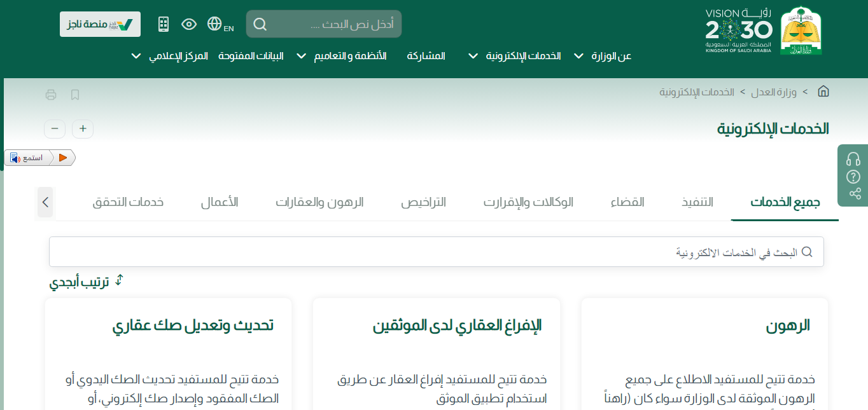This screenshot has height=410, width=868.
Task: Expand the الخدمات الإلكترونية navigation dropdown
Action: 515,56
